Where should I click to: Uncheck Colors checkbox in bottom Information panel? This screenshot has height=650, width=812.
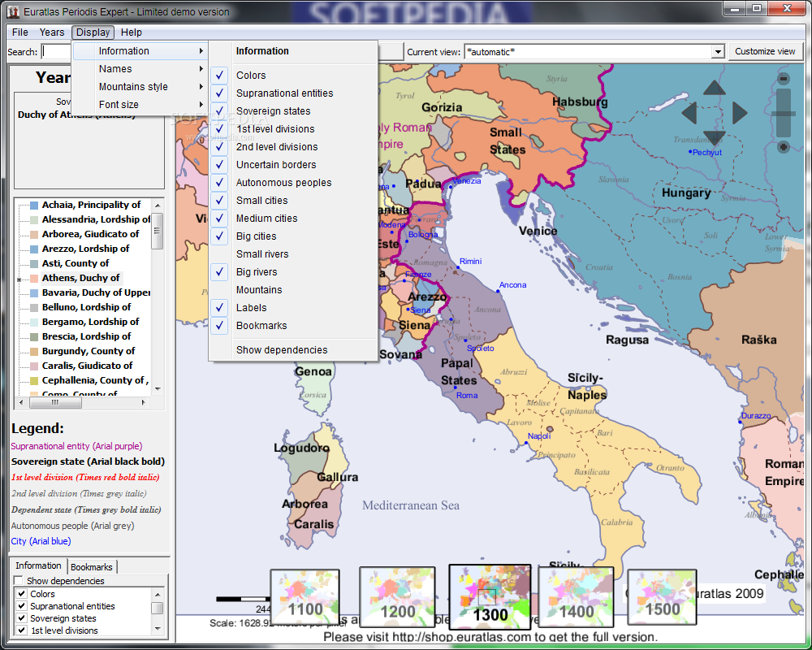click(x=21, y=593)
